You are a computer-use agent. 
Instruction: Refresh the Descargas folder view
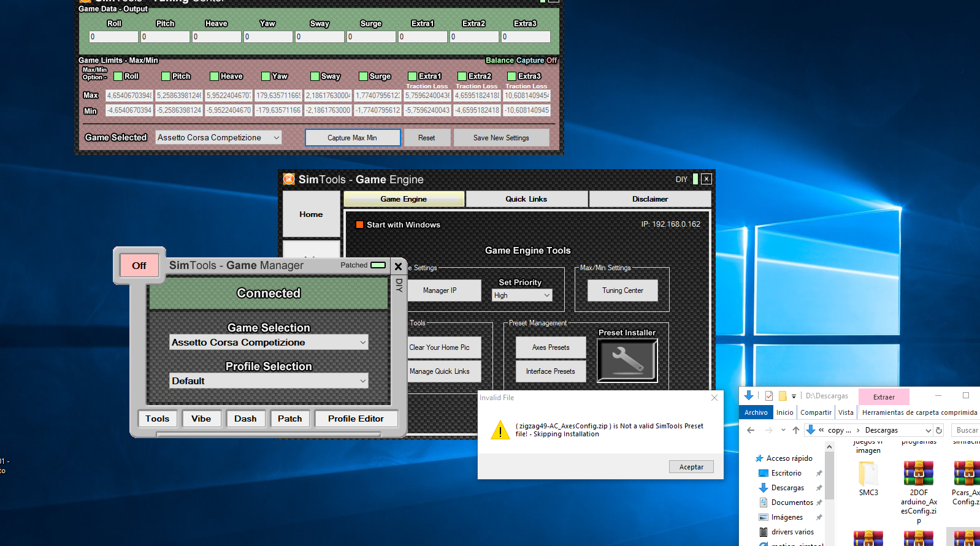(939, 430)
